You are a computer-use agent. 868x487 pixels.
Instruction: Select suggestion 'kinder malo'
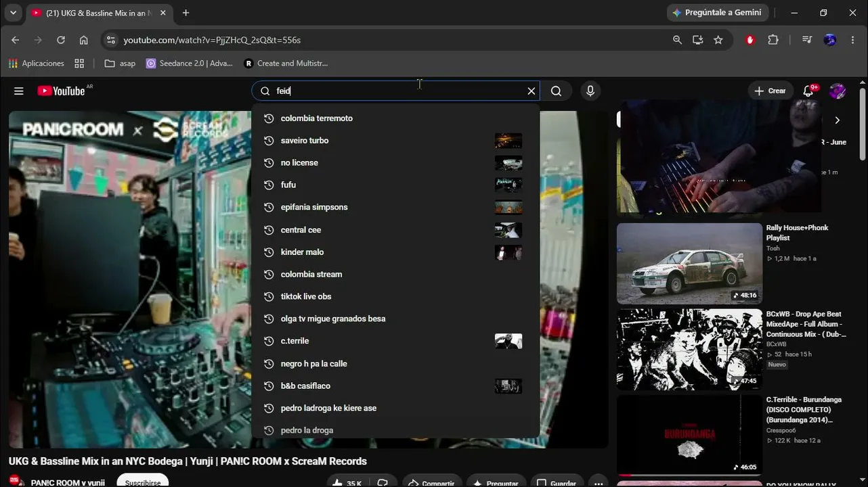pos(395,252)
